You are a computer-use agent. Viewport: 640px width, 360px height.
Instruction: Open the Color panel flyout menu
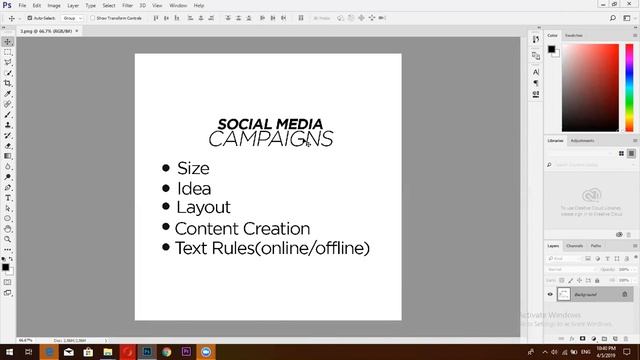(635, 36)
